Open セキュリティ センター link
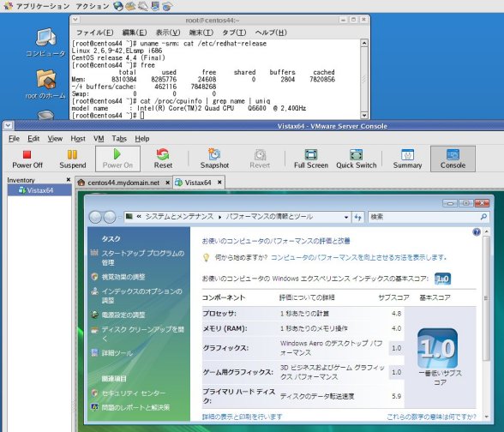The width and height of the screenshot is (504, 432). 133,393
